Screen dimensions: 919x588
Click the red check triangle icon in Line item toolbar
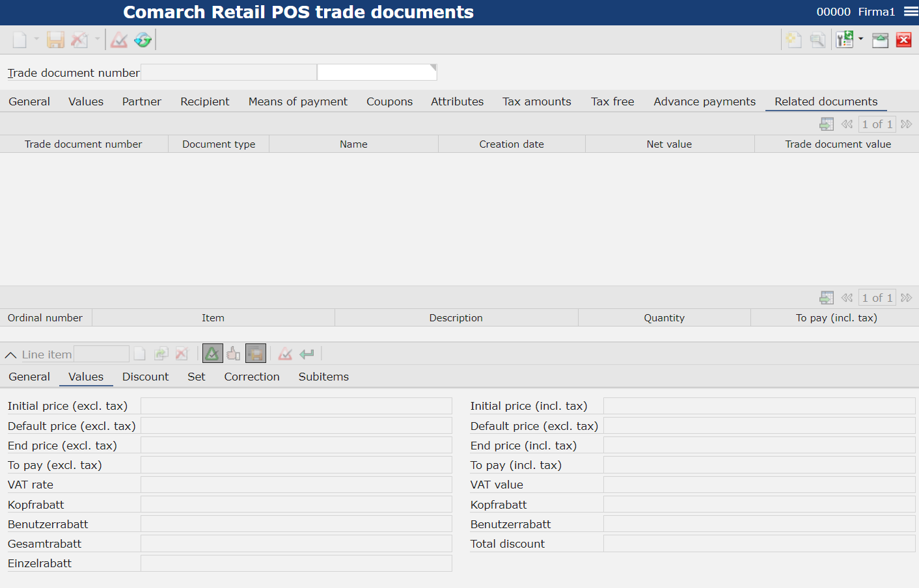(285, 354)
